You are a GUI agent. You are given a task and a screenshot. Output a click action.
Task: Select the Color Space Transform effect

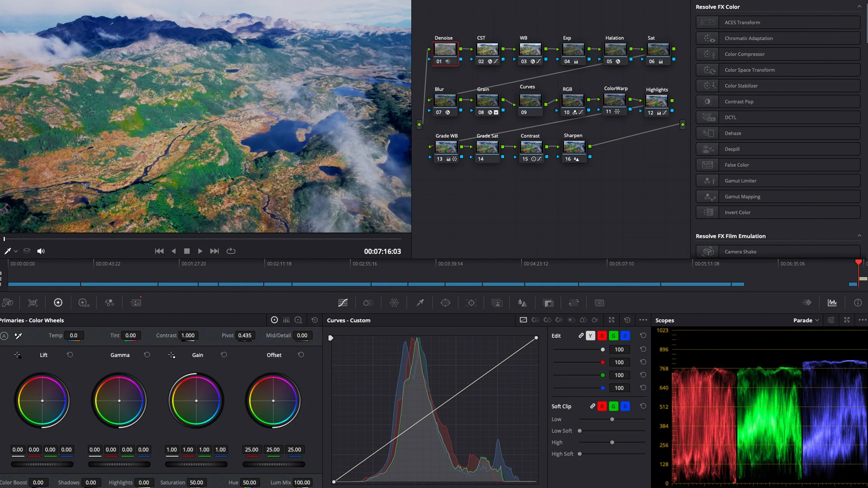(778, 70)
